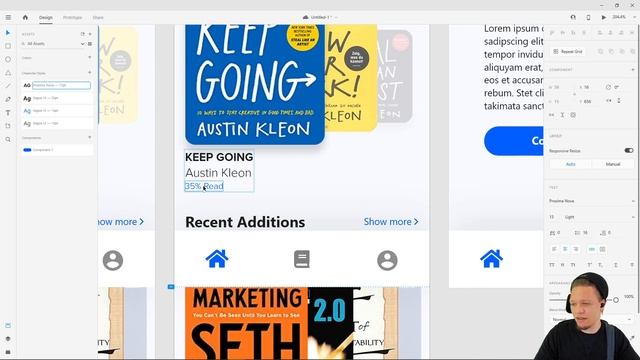Image resolution: width=640 pixels, height=360 pixels.
Task: Expand the Components section arrow
Action: click(x=90, y=138)
